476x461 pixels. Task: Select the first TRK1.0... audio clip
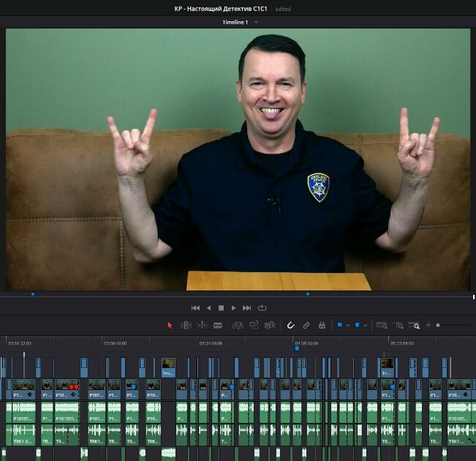[x=23, y=435]
